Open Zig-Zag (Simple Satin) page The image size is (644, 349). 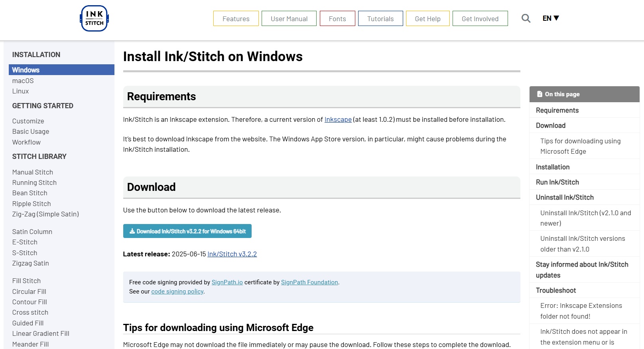[45, 214]
